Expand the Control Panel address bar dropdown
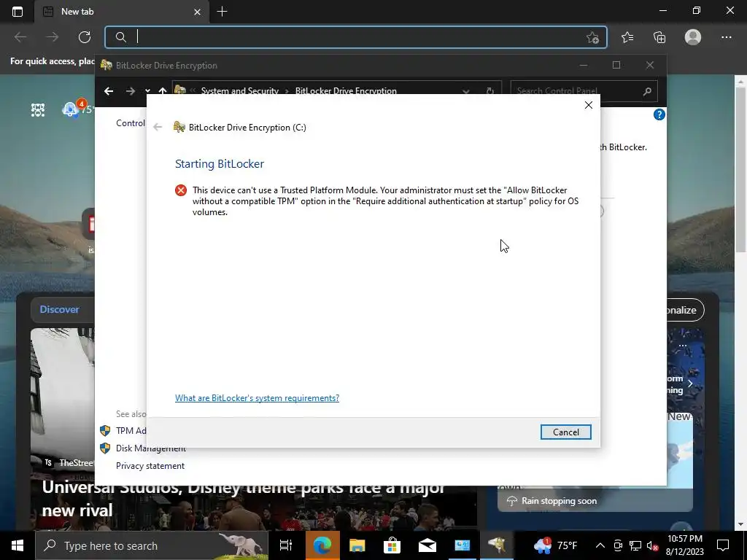Viewport: 747px width, 560px height. pos(466,91)
